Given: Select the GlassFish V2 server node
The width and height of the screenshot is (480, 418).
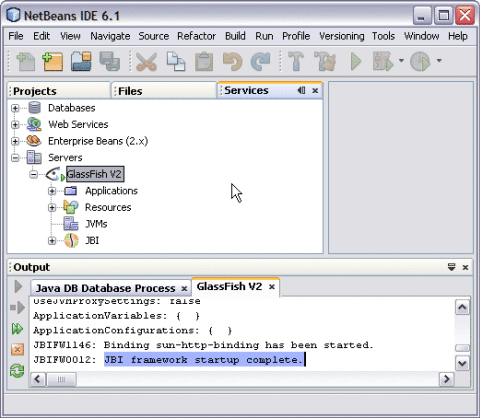Looking at the screenshot, I should (95, 174).
